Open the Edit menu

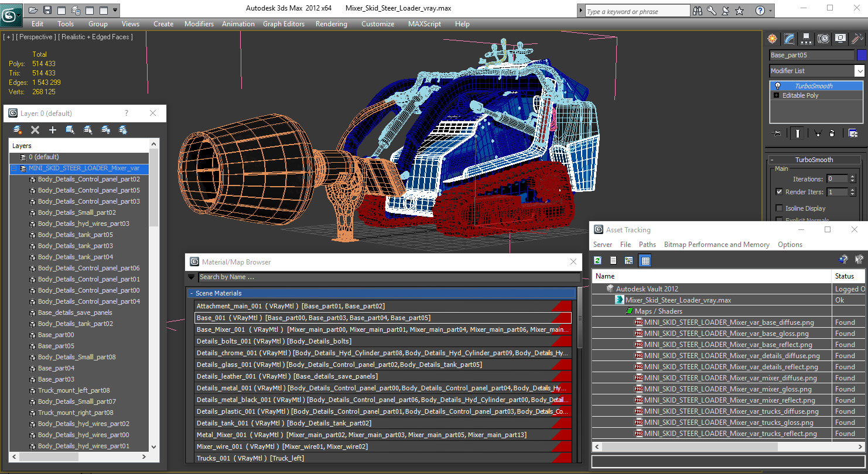point(37,24)
